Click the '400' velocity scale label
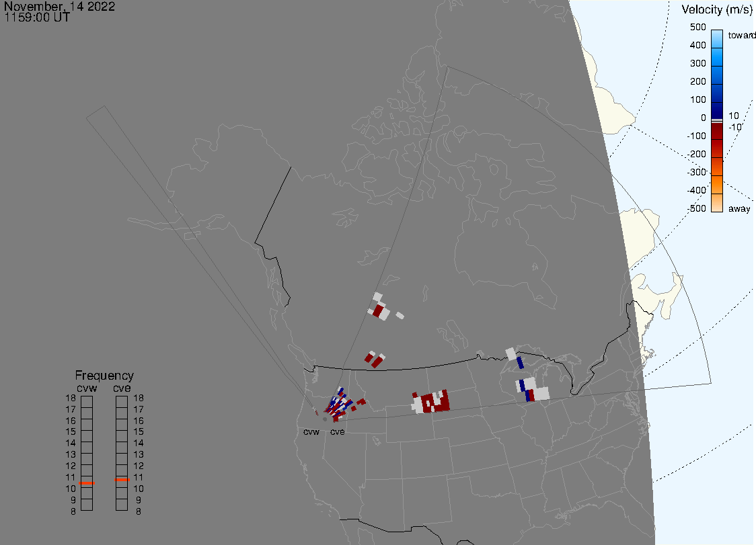Image resolution: width=756 pixels, height=545 pixels. [x=697, y=45]
